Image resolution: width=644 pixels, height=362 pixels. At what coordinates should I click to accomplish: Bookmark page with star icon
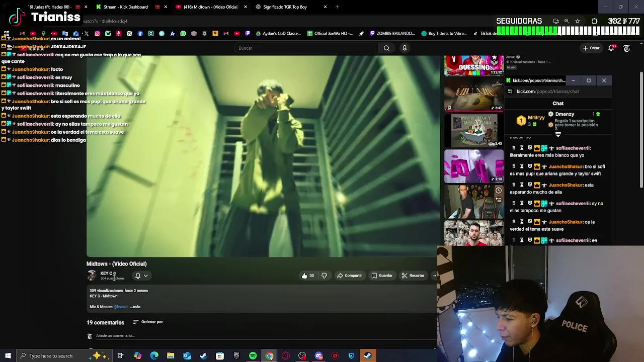[578, 21]
